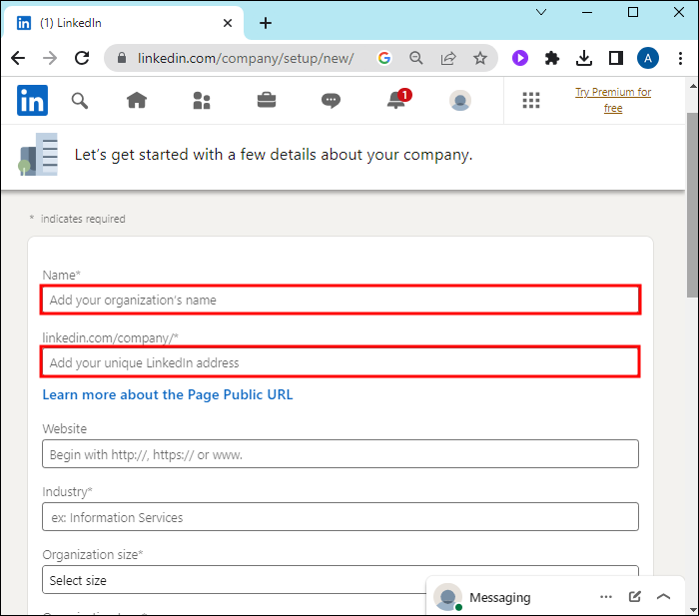This screenshot has height=616, width=699.
Task: Open the tab search chevron in title bar
Action: [x=541, y=12]
